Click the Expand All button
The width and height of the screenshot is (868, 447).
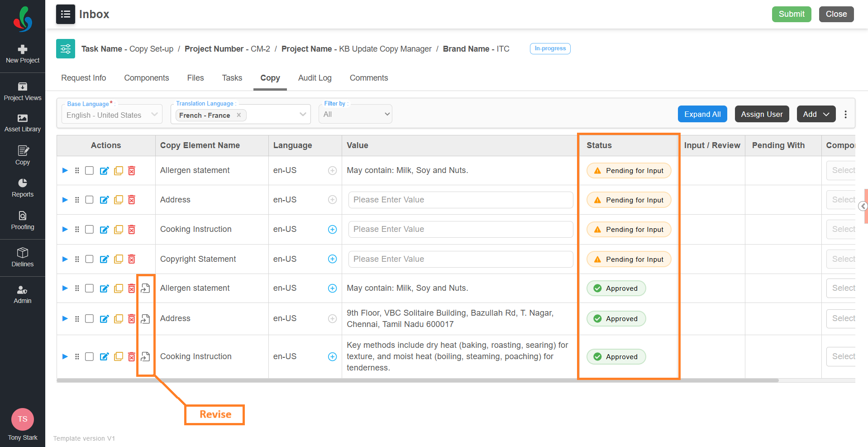coord(702,115)
